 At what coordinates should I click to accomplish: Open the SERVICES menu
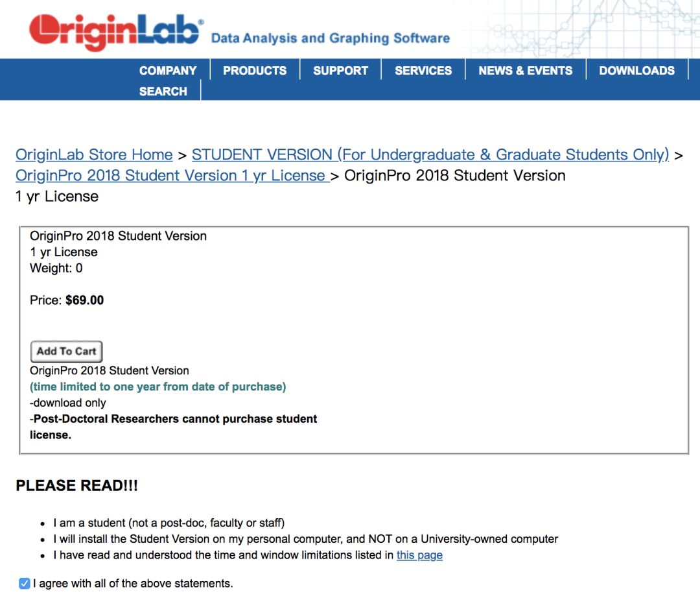pos(423,71)
